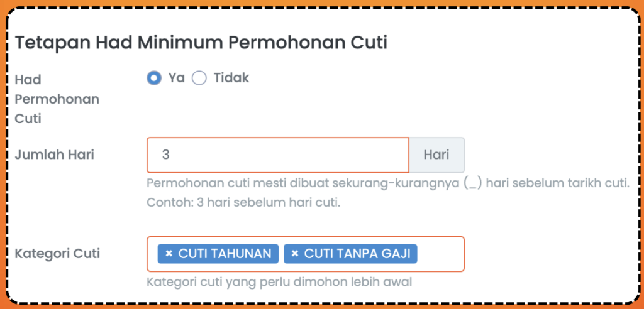Image resolution: width=644 pixels, height=309 pixels.
Task: Click the "Tidak" label text beside its radio
Action: (231, 79)
